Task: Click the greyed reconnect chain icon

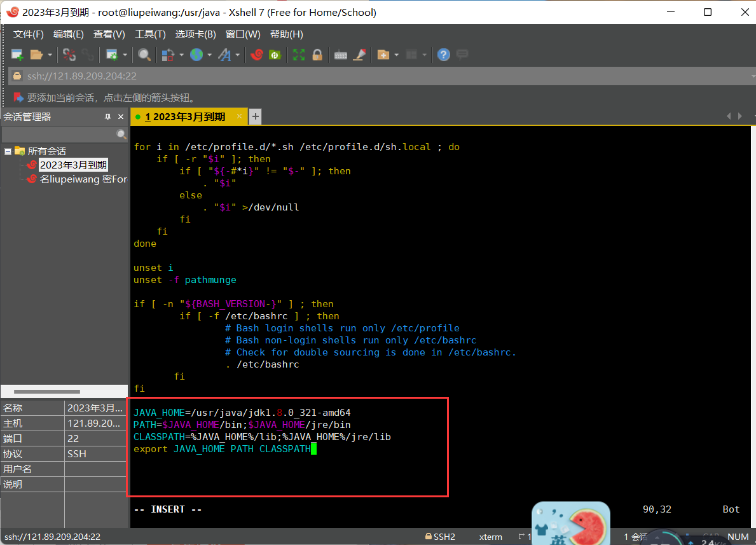Action: click(88, 55)
